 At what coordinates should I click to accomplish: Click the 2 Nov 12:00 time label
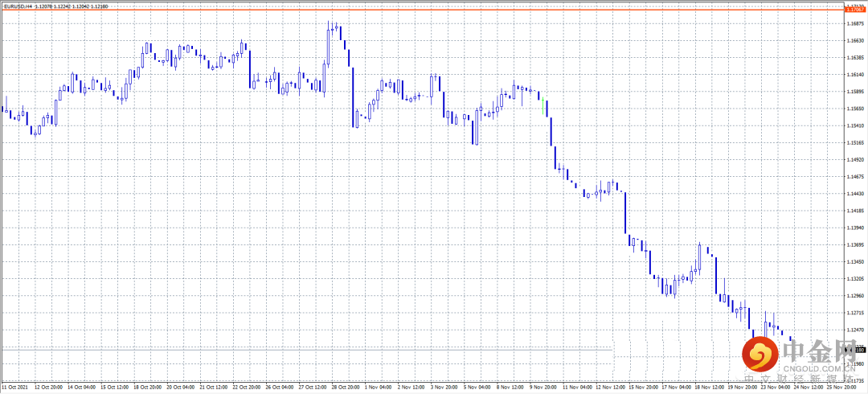pyautogui.click(x=412, y=388)
